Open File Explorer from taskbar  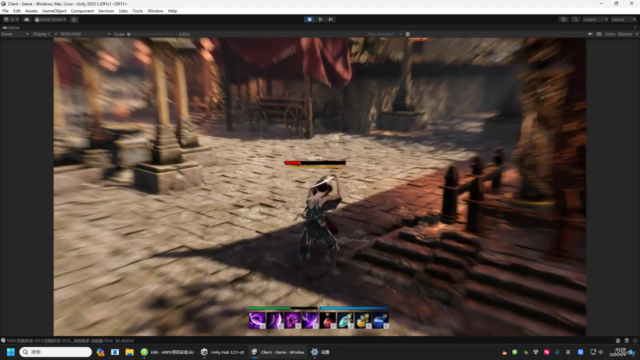tap(130, 352)
